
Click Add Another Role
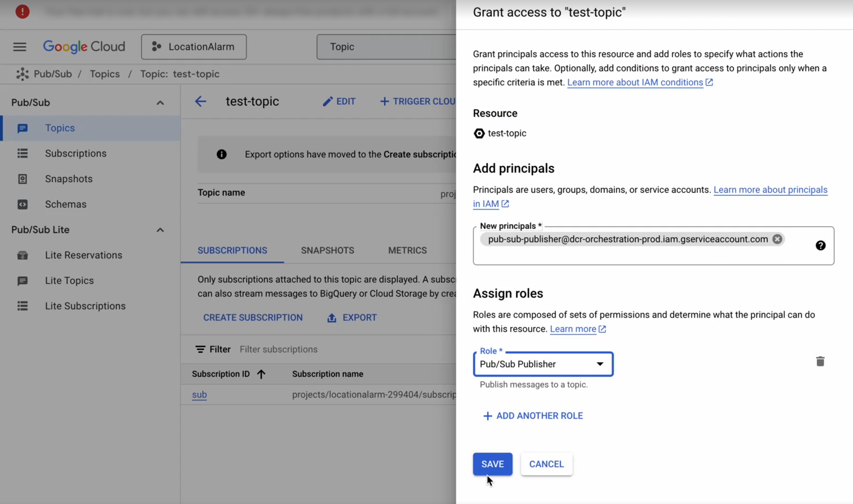(x=533, y=416)
